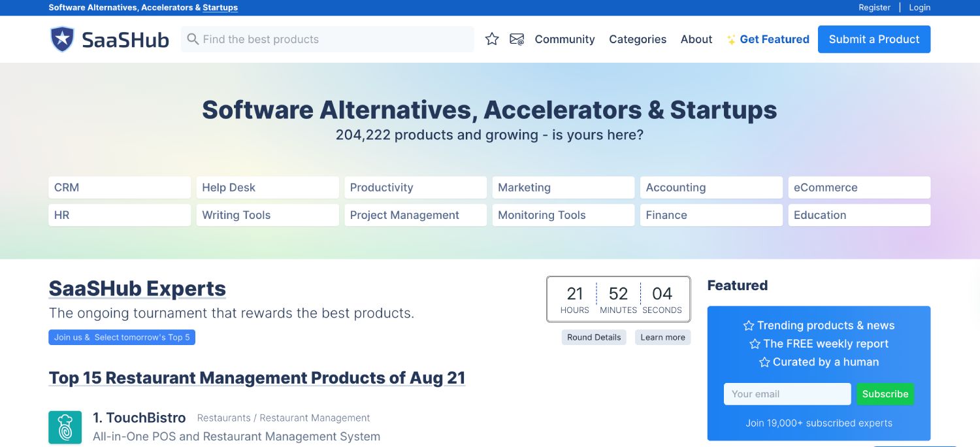Click the Your email input field
Viewport: 980px width, 447px height.
pyautogui.click(x=787, y=394)
